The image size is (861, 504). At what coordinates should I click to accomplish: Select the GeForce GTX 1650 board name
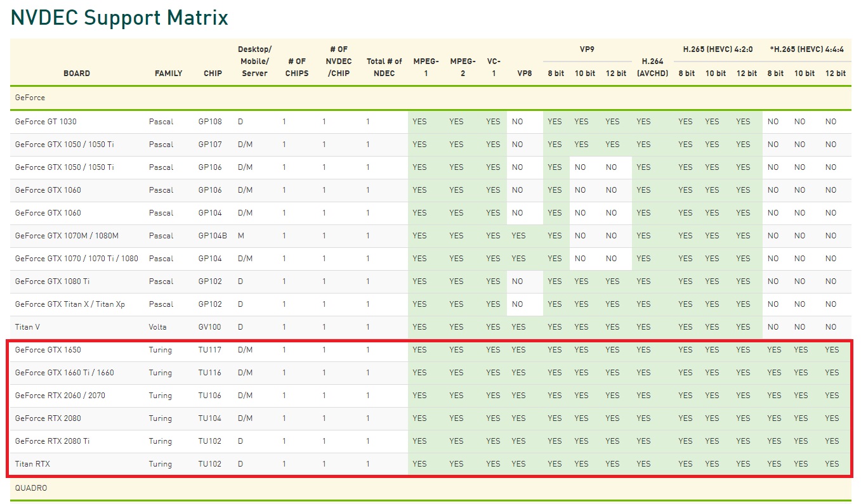click(x=48, y=350)
